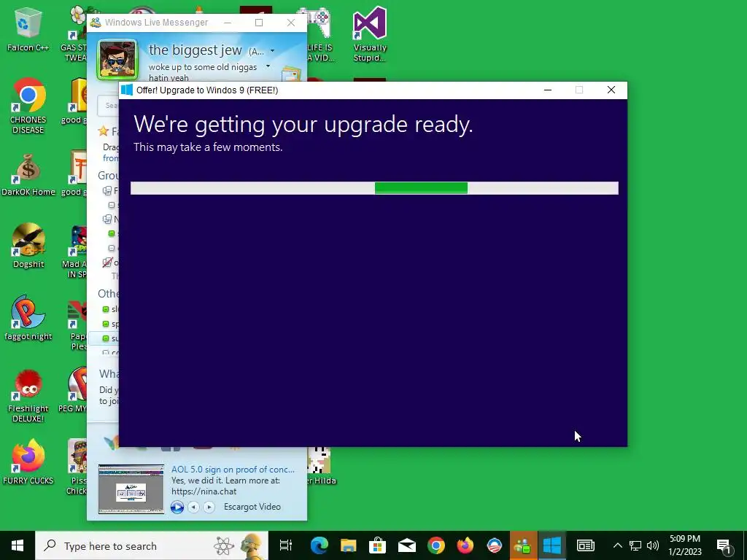Screen dimensions: 747x560
Task: Open Microsoft Store from the taskbar
Action: pos(377,545)
